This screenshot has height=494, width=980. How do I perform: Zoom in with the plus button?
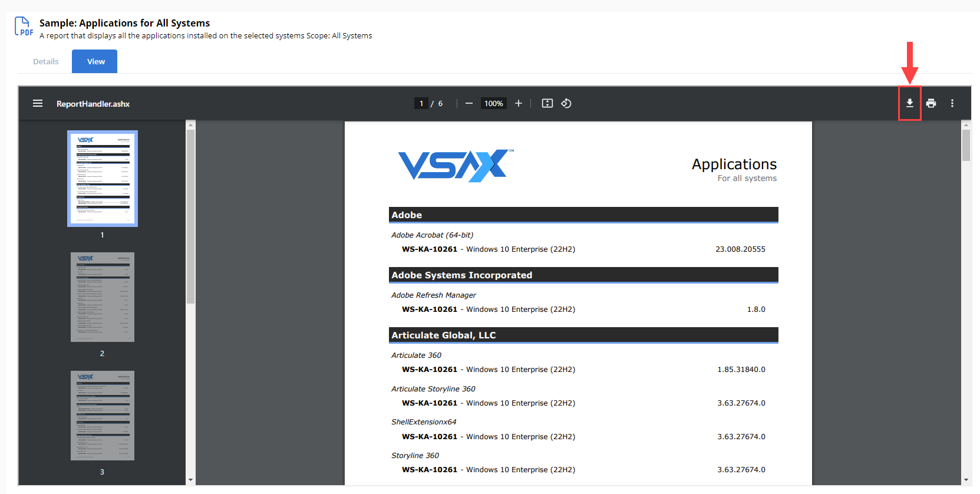pyautogui.click(x=519, y=103)
